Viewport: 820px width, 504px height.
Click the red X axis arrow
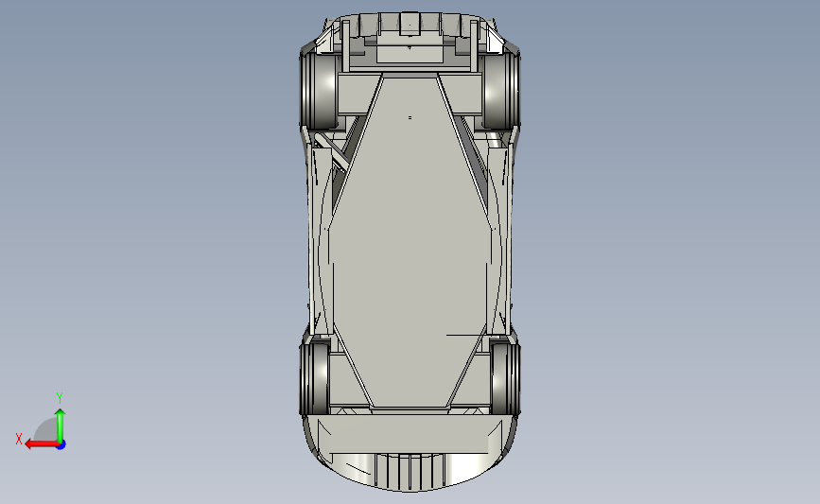[x=42, y=443]
